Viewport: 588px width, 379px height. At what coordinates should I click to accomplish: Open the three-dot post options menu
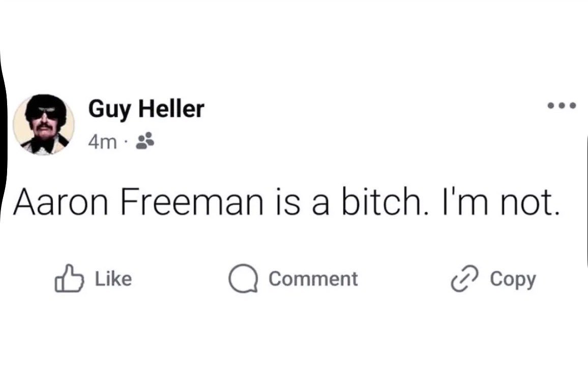click(x=562, y=106)
